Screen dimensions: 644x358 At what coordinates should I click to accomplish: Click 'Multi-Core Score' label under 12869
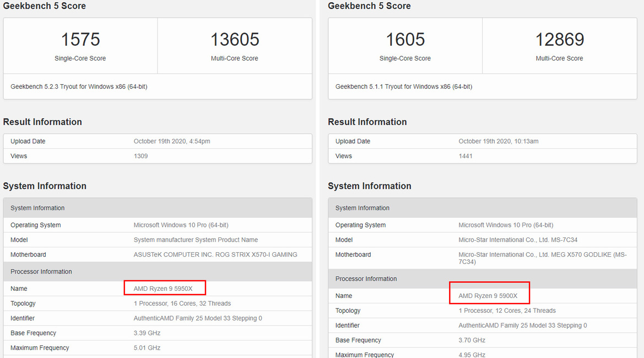coord(559,58)
